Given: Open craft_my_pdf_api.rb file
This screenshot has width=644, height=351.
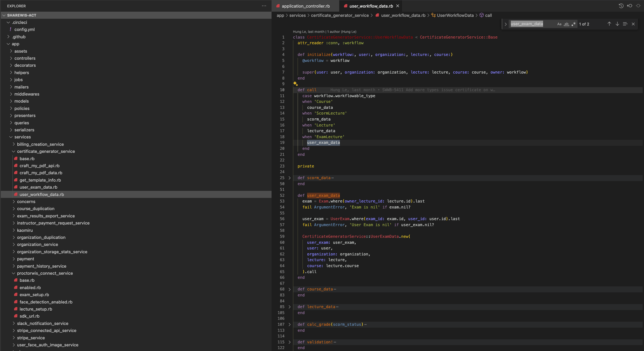Looking at the screenshot, I should 136,166.
